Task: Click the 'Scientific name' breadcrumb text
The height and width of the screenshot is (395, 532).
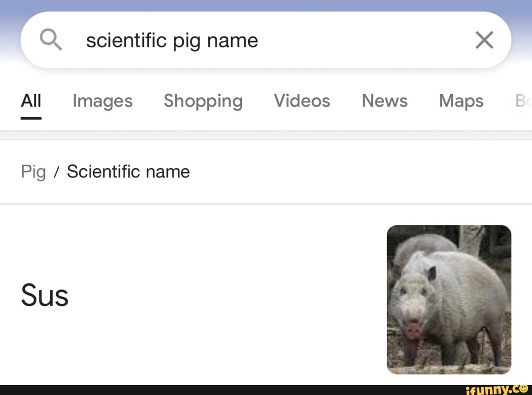Action: pos(128,172)
